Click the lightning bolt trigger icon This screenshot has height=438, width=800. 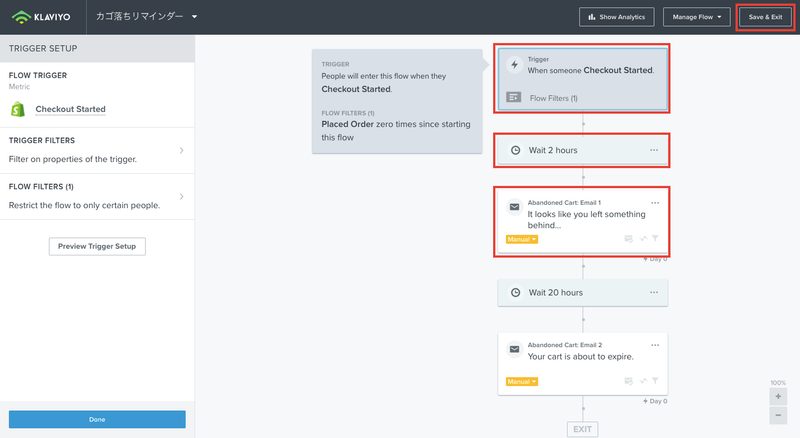click(514, 65)
